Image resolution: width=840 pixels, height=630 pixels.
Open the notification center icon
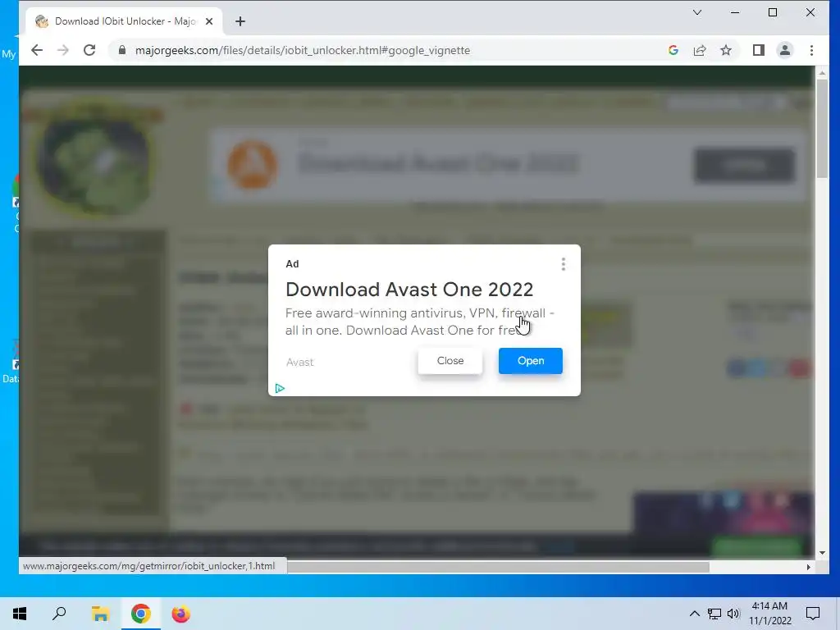pyautogui.click(x=813, y=614)
